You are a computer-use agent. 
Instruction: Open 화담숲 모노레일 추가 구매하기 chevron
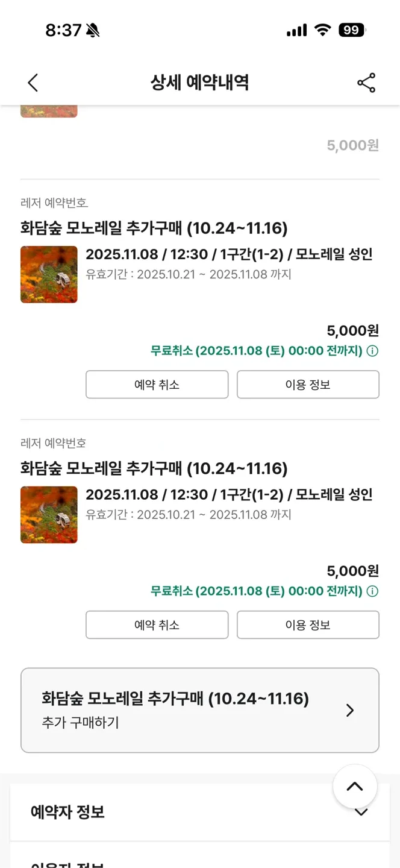[350, 711]
